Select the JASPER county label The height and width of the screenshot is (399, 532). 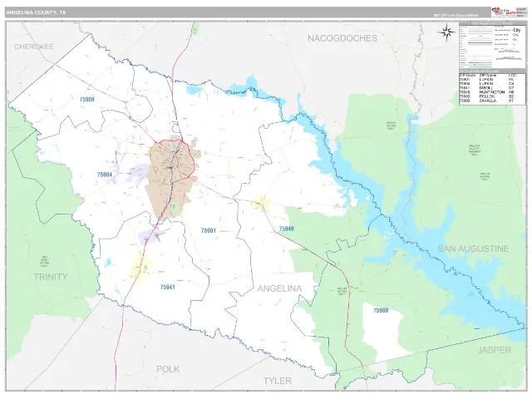coord(495,350)
